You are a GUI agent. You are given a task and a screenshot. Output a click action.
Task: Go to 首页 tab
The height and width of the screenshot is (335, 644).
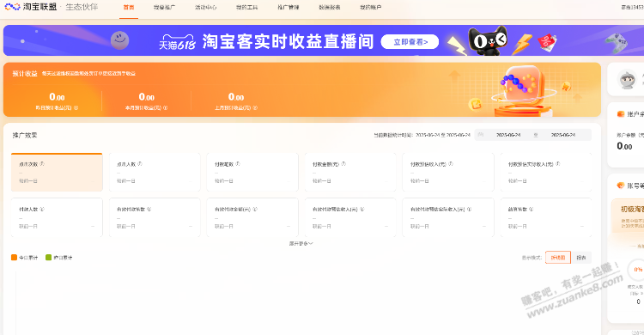(129, 8)
